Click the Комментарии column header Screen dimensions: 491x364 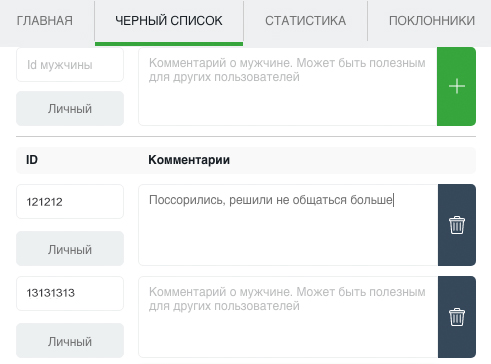click(x=189, y=160)
